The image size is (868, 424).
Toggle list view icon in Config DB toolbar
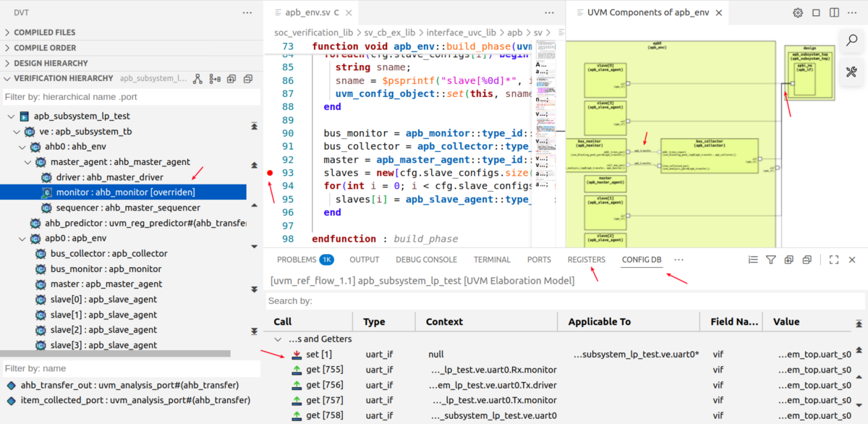click(x=752, y=260)
